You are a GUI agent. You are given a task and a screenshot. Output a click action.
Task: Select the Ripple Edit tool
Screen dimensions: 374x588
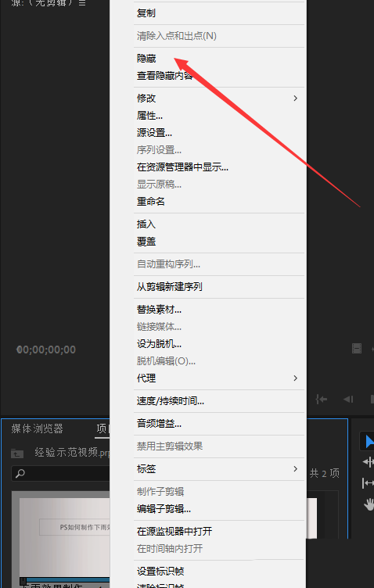tap(369, 461)
